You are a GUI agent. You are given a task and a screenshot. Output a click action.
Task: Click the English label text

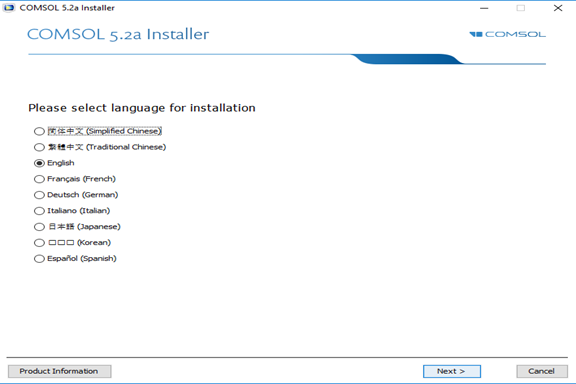point(61,163)
